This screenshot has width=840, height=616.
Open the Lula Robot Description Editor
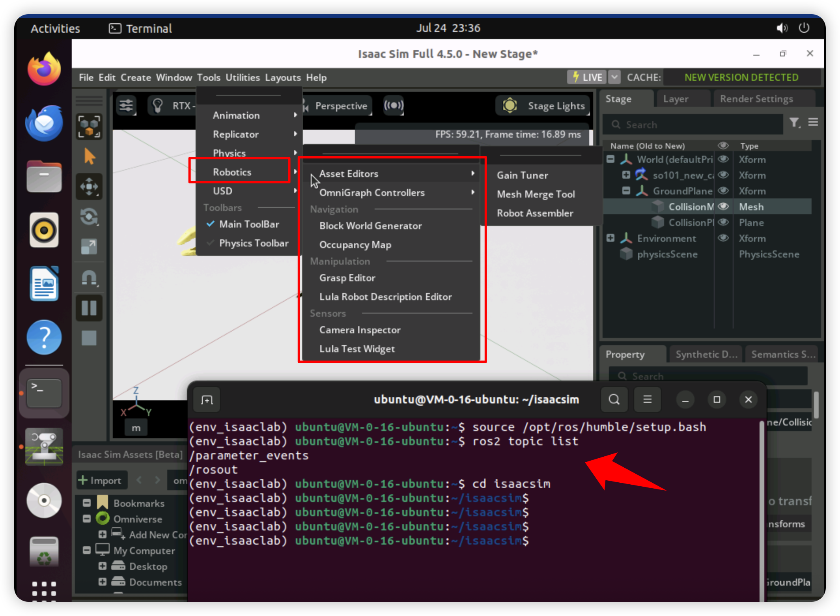click(x=385, y=297)
